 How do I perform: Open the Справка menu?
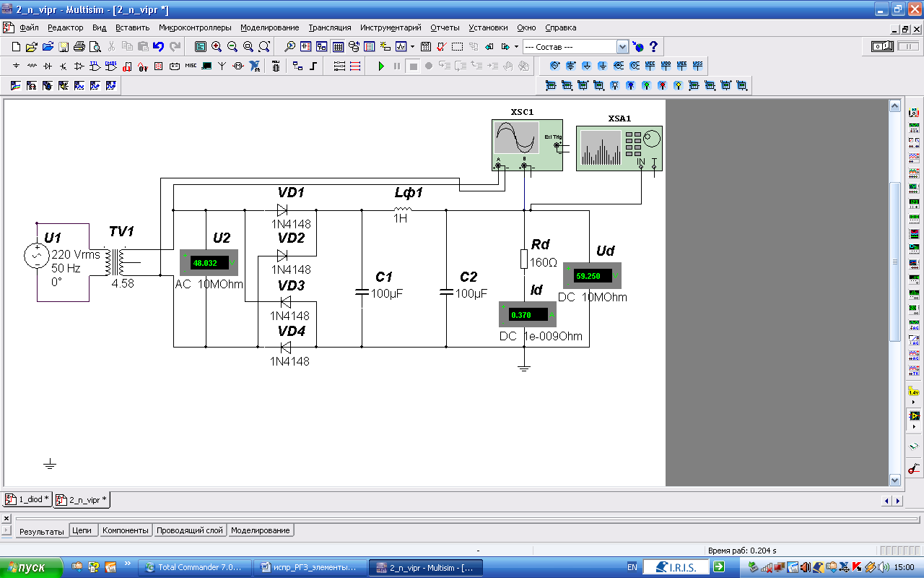(x=560, y=27)
